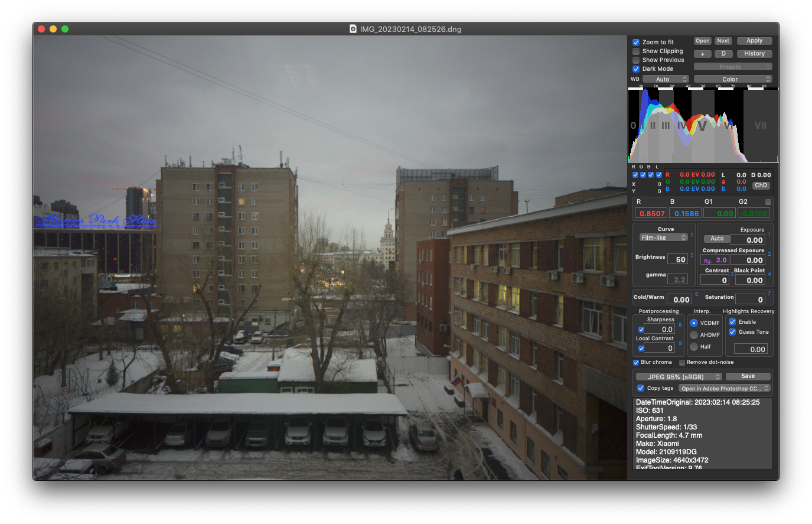This screenshot has width=812, height=524.
Task: Select the AHDMF interpolation radio button
Action: [694, 335]
